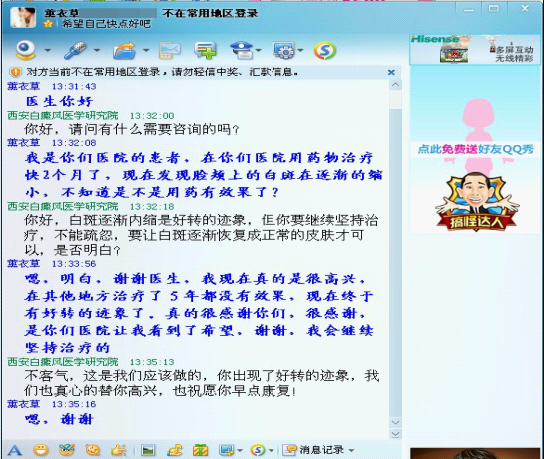Expand voice call options dropdown arrow
Image resolution: width=544 pixels, height=459 pixels.
[x=97, y=50]
